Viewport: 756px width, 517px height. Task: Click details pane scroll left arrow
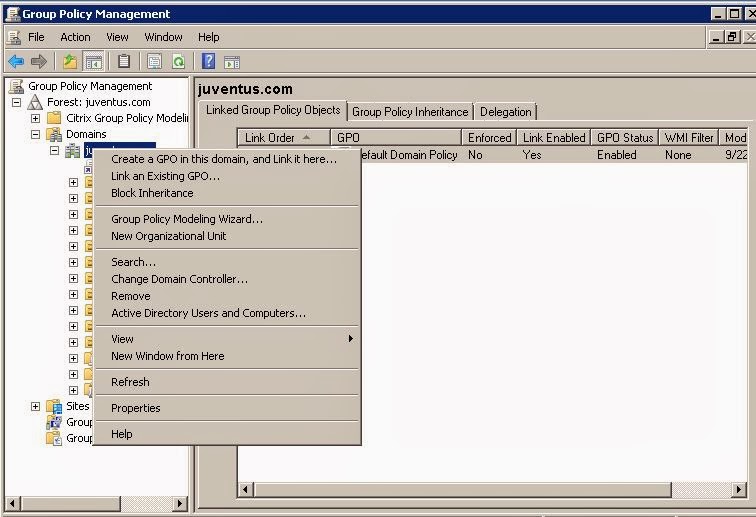(245, 490)
